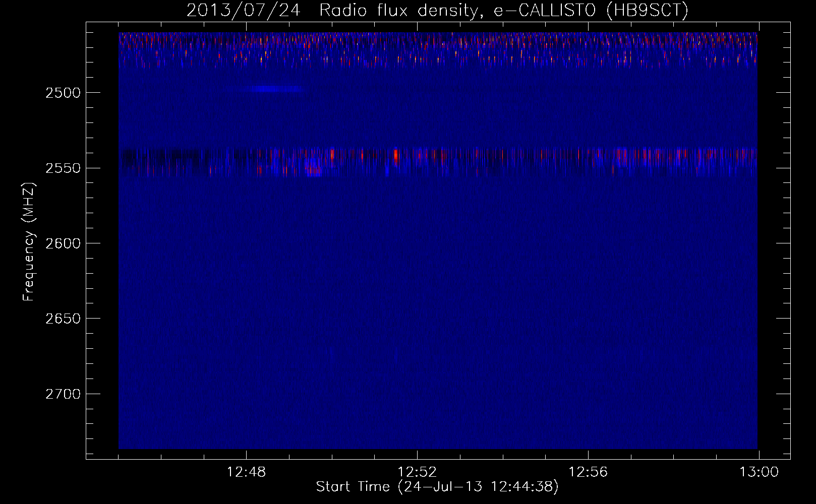Image resolution: width=816 pixels, height=504 pixels.
Task: Click the 13:00 time tick label
Action: (759, 472)
